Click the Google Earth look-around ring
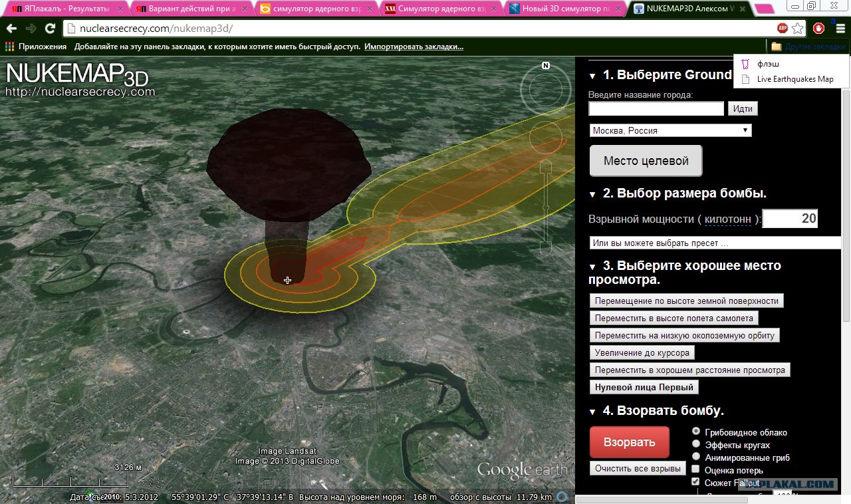Viewport: 851px width, 504px height. pos(546,90)
